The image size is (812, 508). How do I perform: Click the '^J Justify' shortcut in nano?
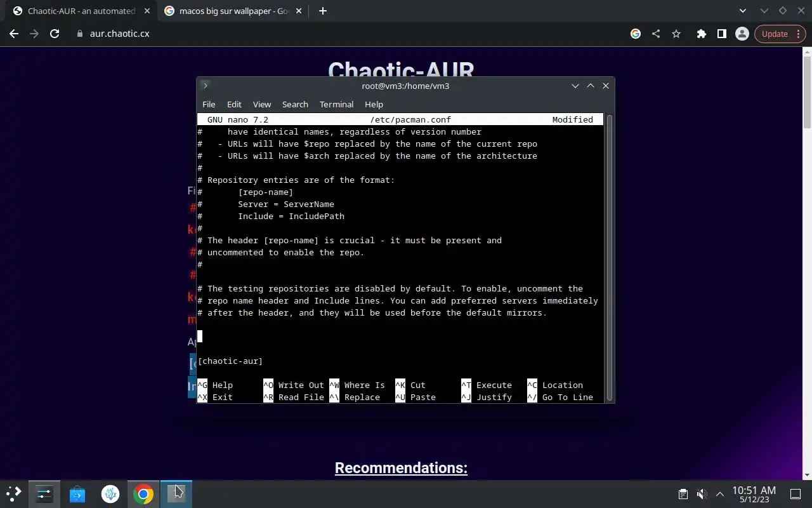tap(487, 397)
